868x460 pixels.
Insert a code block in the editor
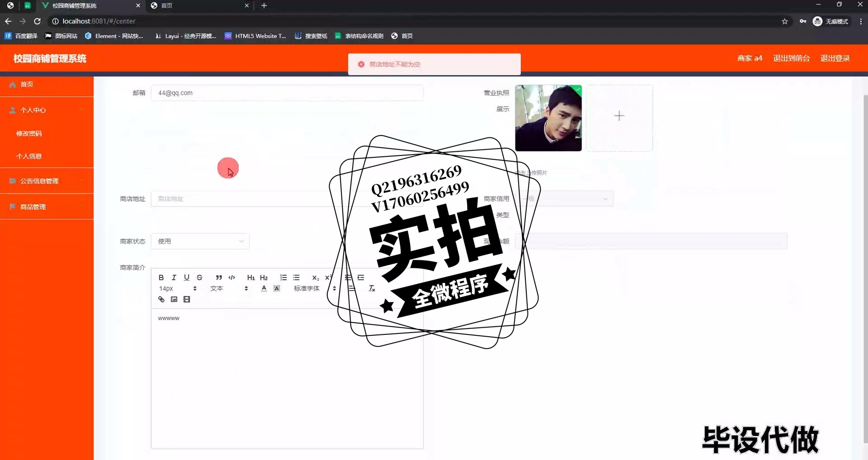232,277
